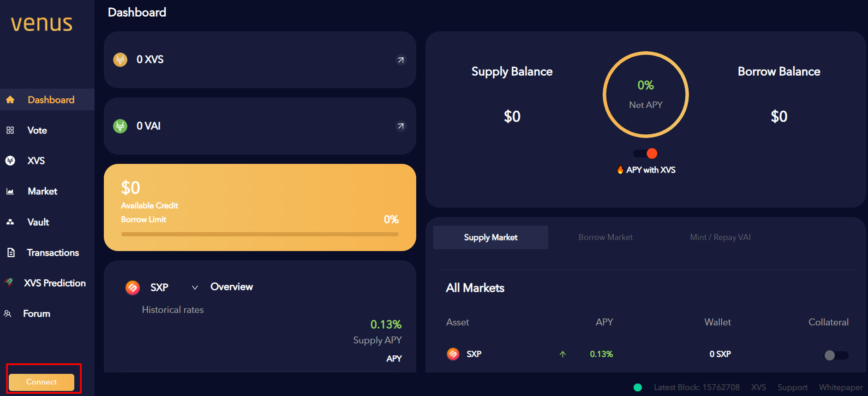Expand the SXP asset dropdown
868x396 pixels.
pyautogui.click(x=195, y=288)
